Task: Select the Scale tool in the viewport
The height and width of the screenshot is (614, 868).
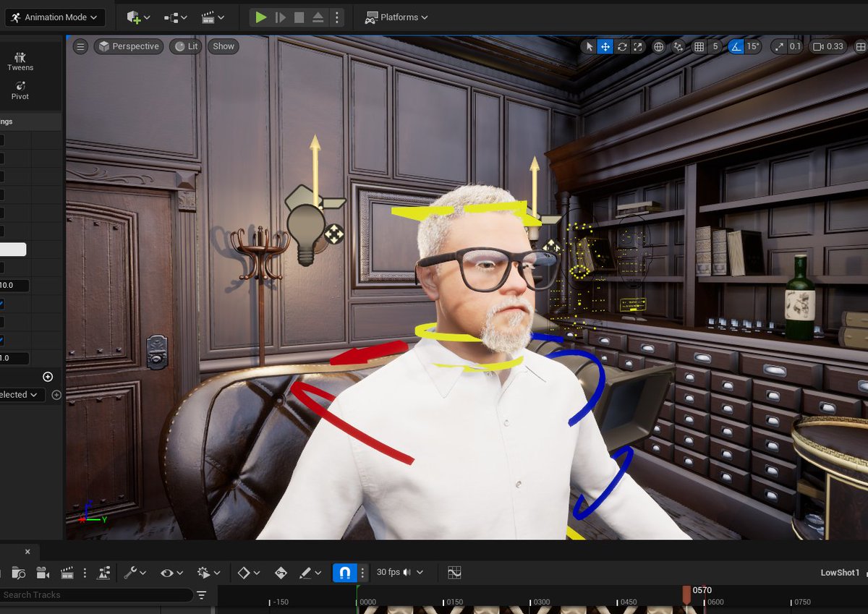Action: pyautogui.click(x=637, y=46)
